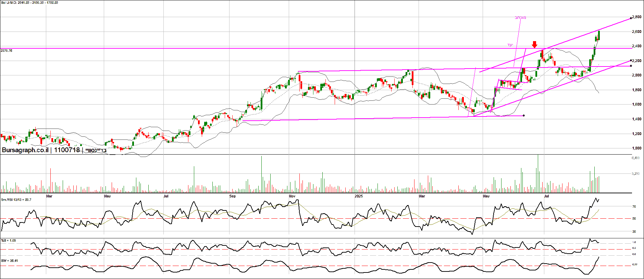644x279 pixels.
Task: Click the latest green candle at the chart's right edge
Action: click(598, 36)
